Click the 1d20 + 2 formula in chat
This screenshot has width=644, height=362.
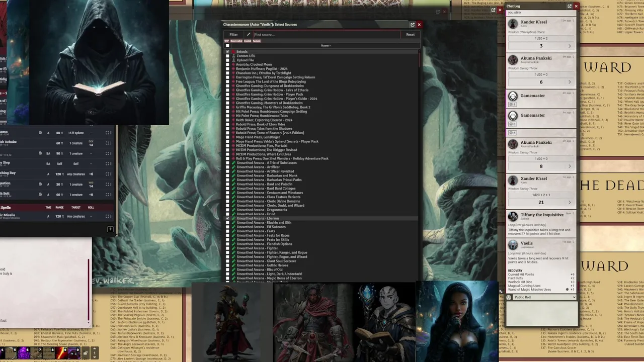(x=541, y=38)
